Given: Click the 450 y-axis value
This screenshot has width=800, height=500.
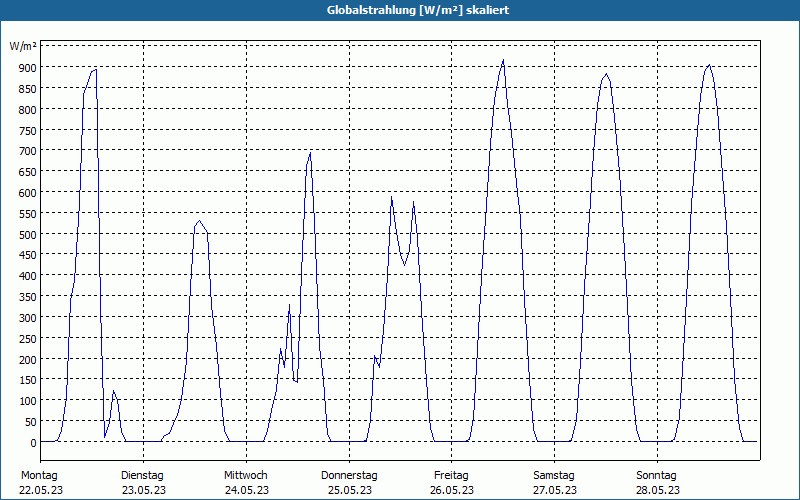Looking at the screenshot, I should pyautogui.click(x=28, y=255).
